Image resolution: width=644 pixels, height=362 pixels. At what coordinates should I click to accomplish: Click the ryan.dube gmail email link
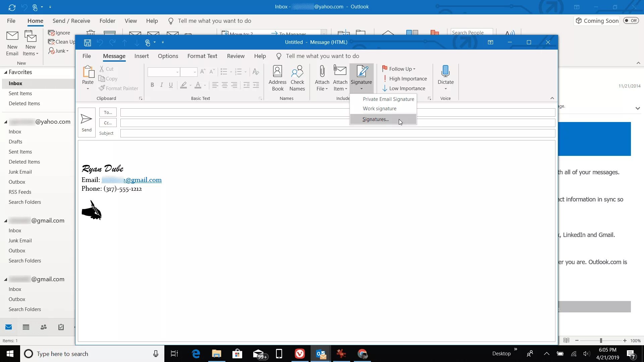[x=131, y=180]
